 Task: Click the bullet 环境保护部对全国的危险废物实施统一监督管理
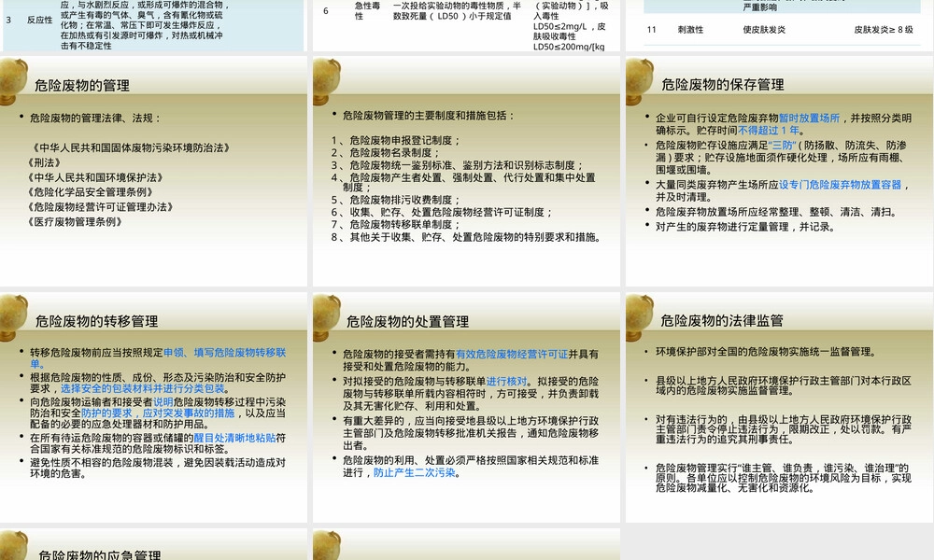tap(766, 352)
